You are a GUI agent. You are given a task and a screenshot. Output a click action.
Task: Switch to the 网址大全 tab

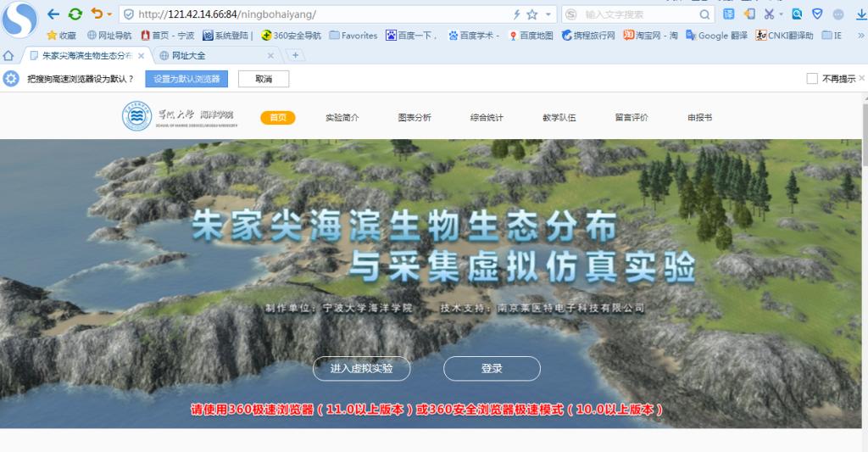[187, 55]
